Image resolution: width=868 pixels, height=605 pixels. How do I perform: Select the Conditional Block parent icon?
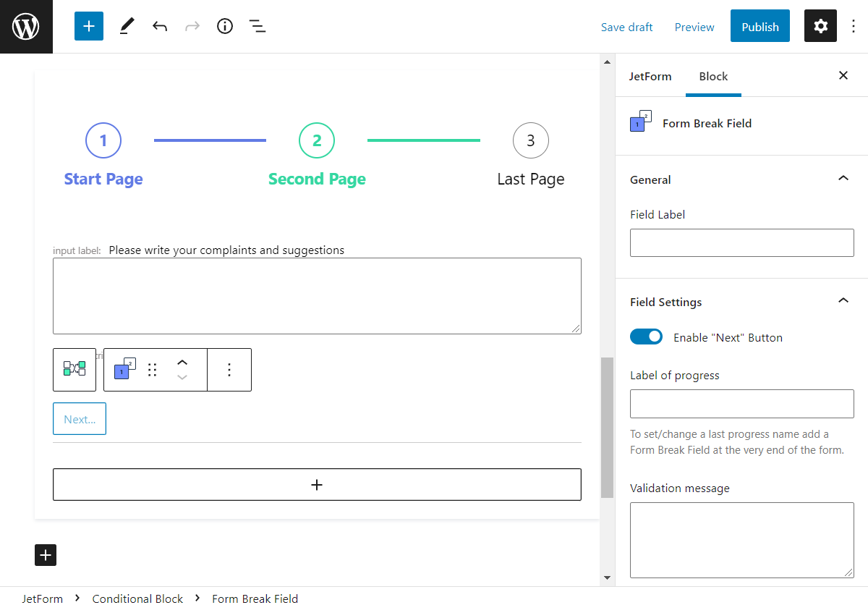[x=74, y=369]
